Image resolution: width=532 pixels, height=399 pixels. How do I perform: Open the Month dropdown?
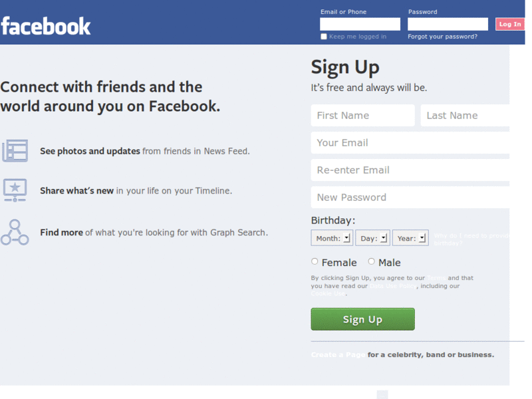pos(332,238)
